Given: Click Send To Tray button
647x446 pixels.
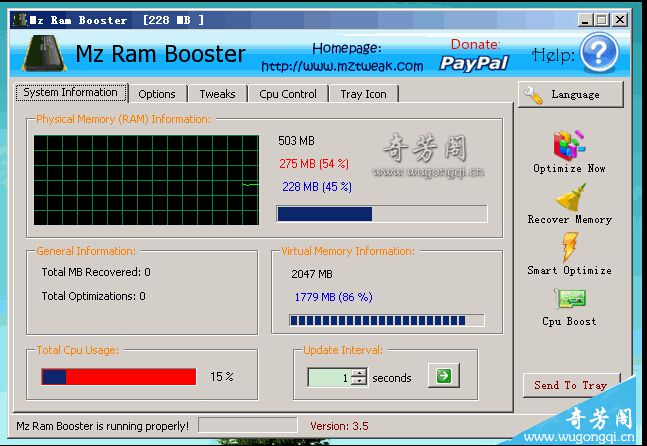Looking at the screenshot, I should tap(571, 385).
